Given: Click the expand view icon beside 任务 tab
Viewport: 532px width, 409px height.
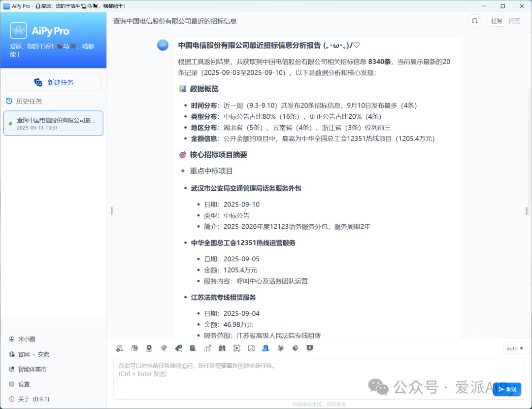Looking at the screenshot, I should click(x=475, y=21).
